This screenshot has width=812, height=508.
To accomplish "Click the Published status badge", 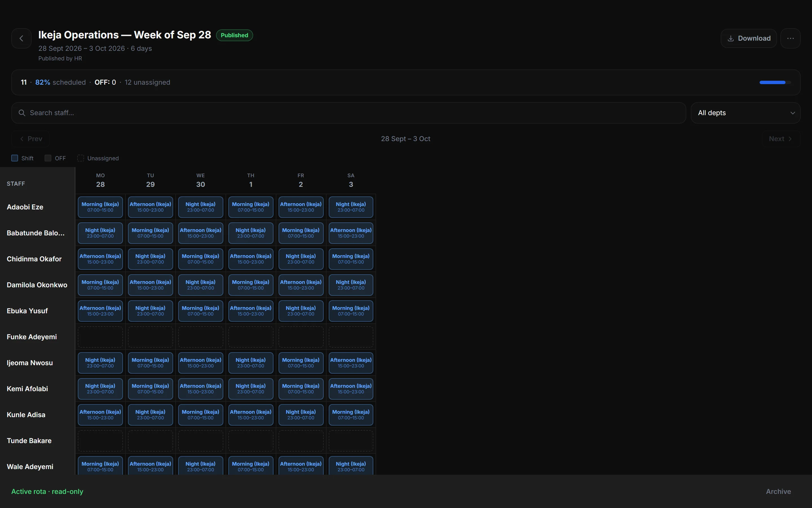I will pos(234,35).
